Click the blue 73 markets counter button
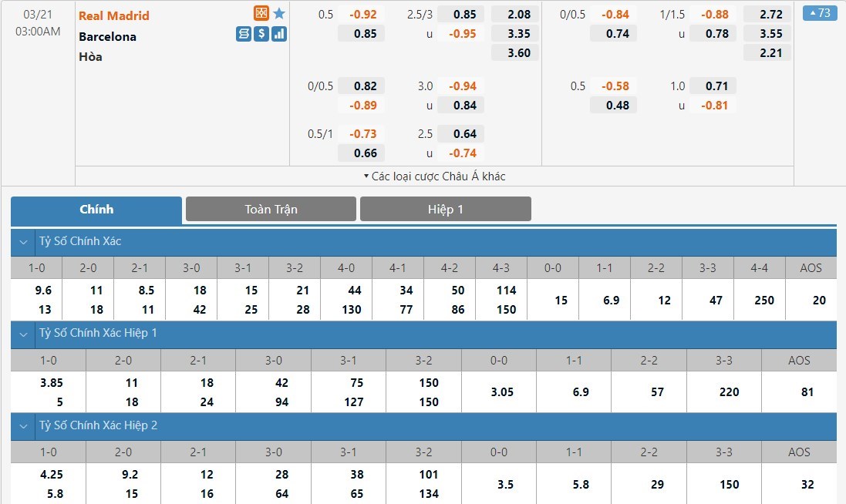 (x=819, y=13)
